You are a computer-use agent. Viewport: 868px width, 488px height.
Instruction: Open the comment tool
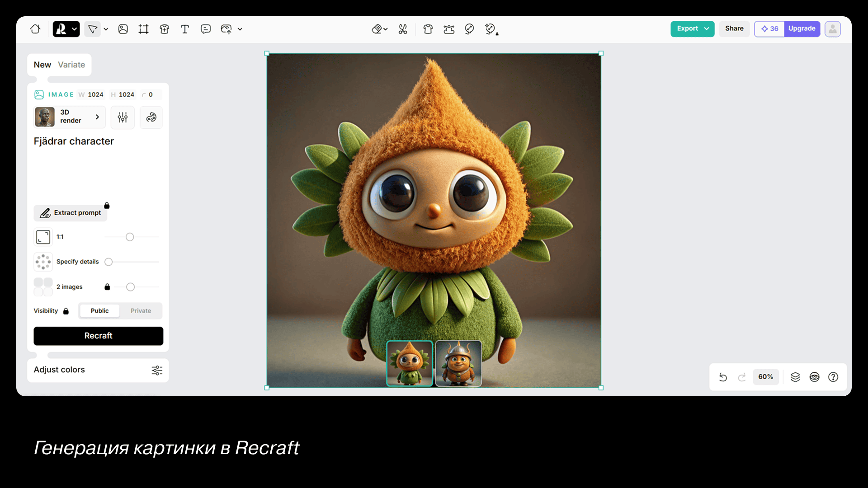click(x=206, y=29)
